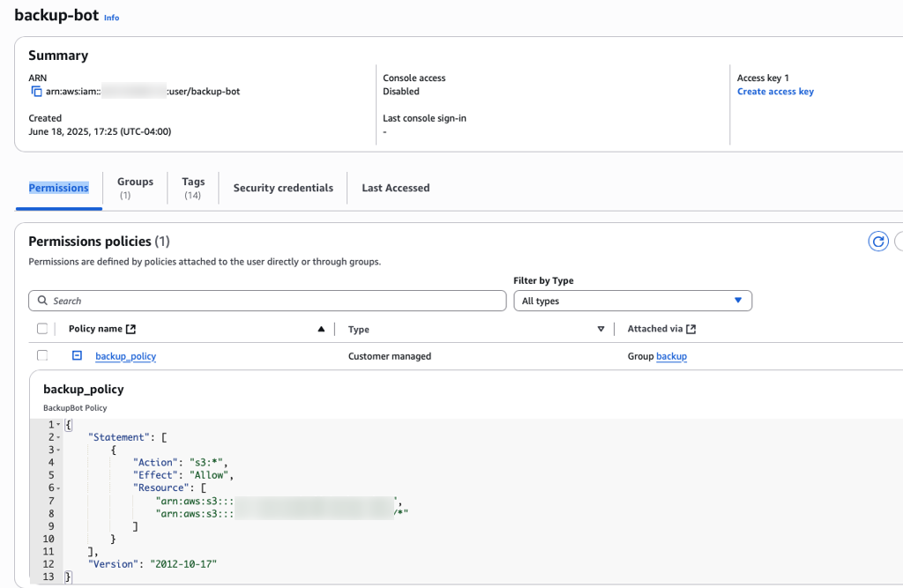Viewport: 903px width, 588px height.
Task: Open the Last Accessed tab
Action: [x=395, y=188]
